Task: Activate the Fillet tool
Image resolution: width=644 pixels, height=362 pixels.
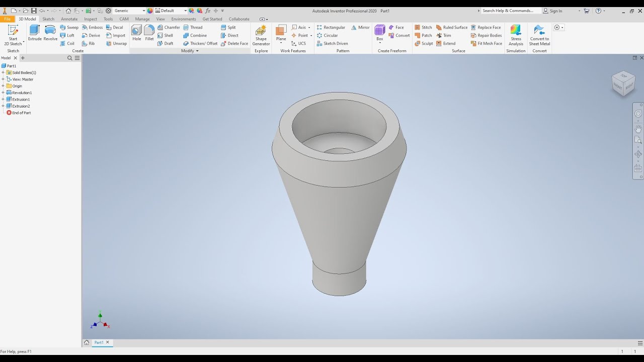Action: click(149, 33)
